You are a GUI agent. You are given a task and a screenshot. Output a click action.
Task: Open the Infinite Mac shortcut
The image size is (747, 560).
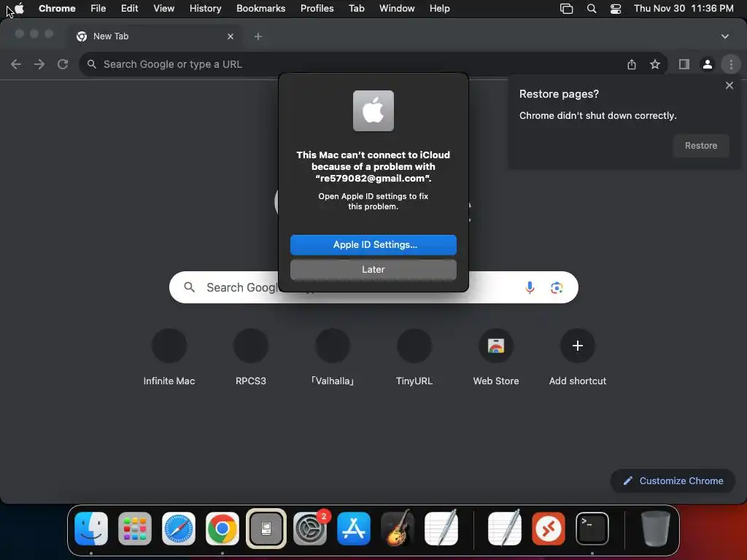[x=169, y=357]
